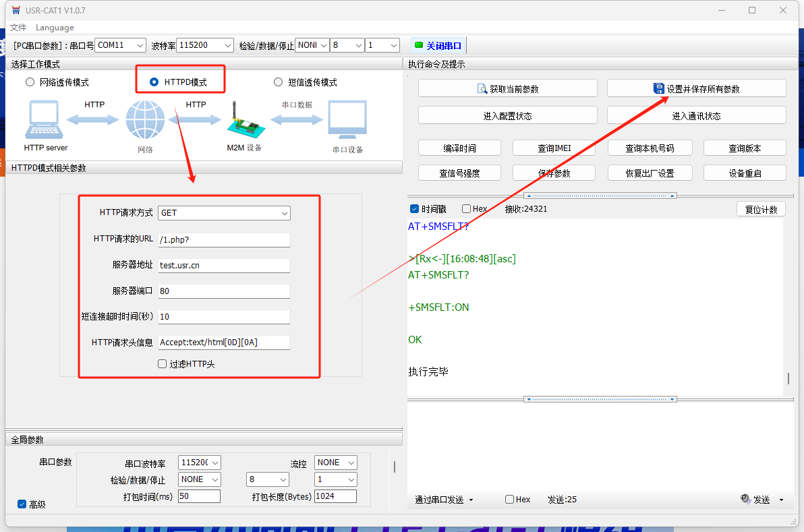Click the serial send text area
The image size is (804, 532).
pyautogui.click(x=600, y=445)
